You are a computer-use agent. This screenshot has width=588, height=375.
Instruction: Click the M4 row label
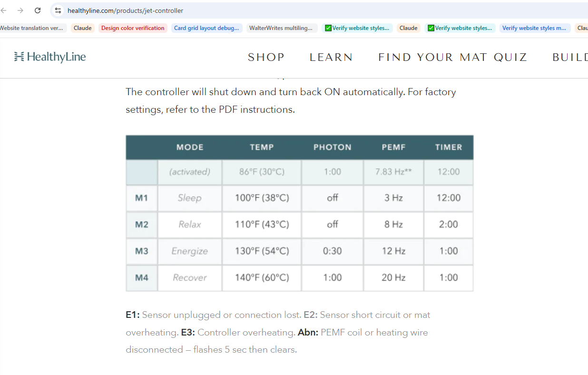click(142, 278)
